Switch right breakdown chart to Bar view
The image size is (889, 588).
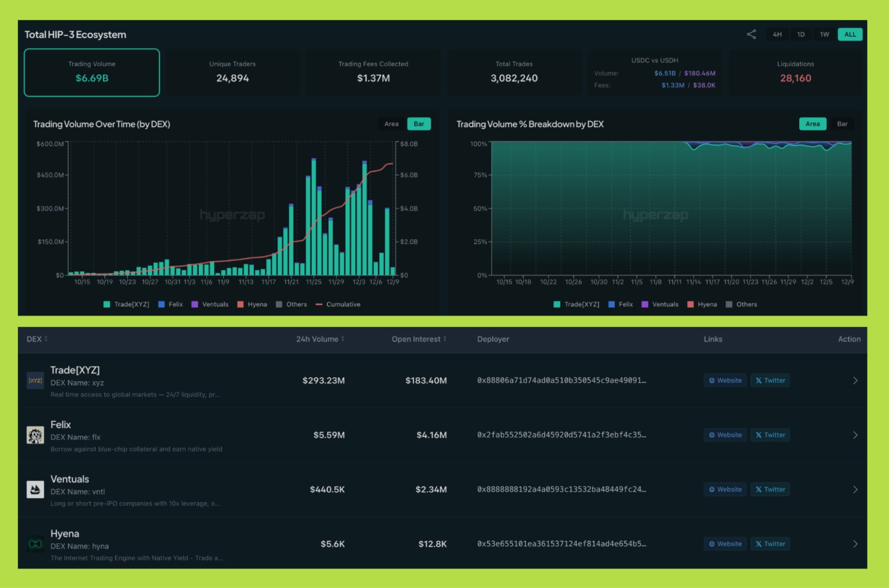pos(842,124)
